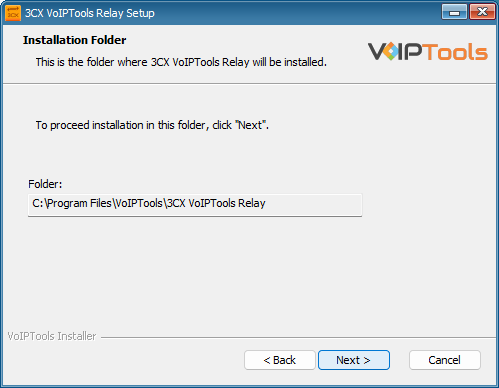This screenshot has width=499, height=388.
Task: Minimize the Relay Setup window
Action: coord(454,12)
